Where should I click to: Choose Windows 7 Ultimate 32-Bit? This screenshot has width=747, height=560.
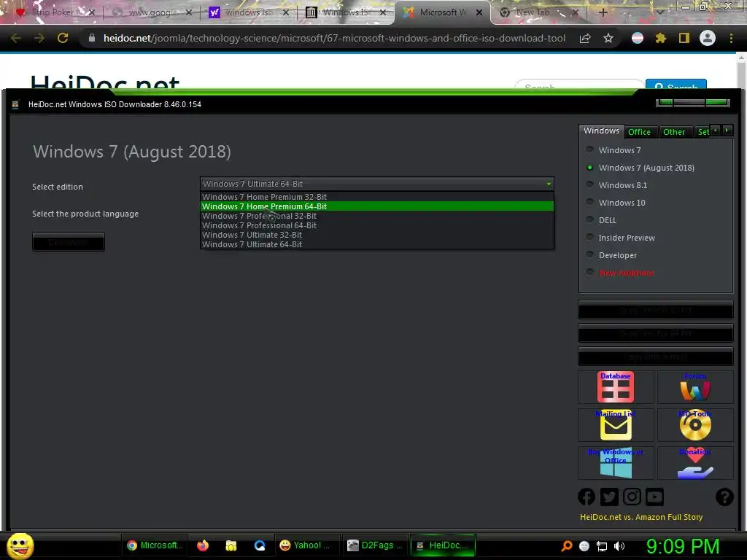377,235
